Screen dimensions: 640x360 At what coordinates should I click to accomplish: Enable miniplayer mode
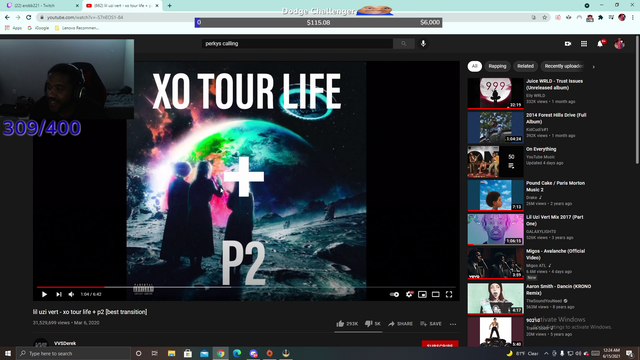pos(422,294)
